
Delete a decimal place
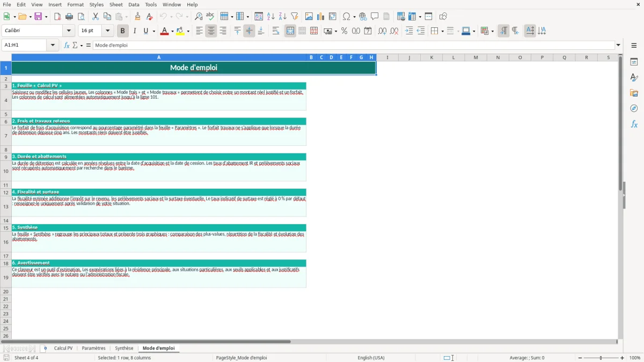coord(394,31)
